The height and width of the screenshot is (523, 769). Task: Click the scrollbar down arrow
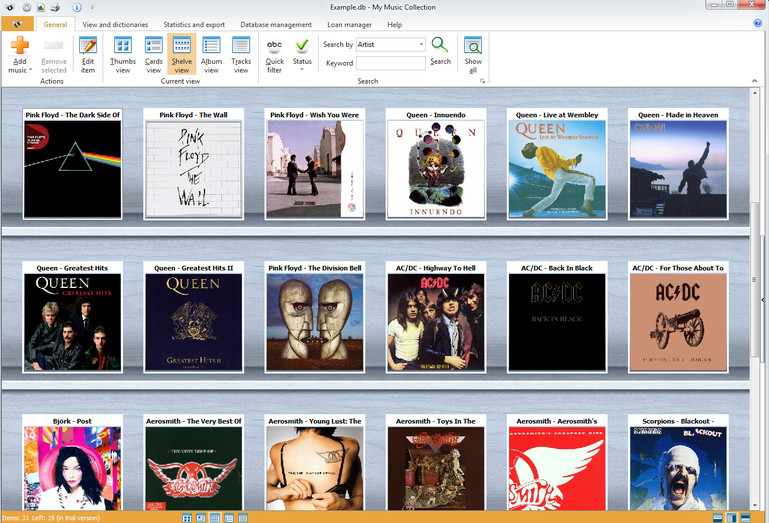[754, 505]
